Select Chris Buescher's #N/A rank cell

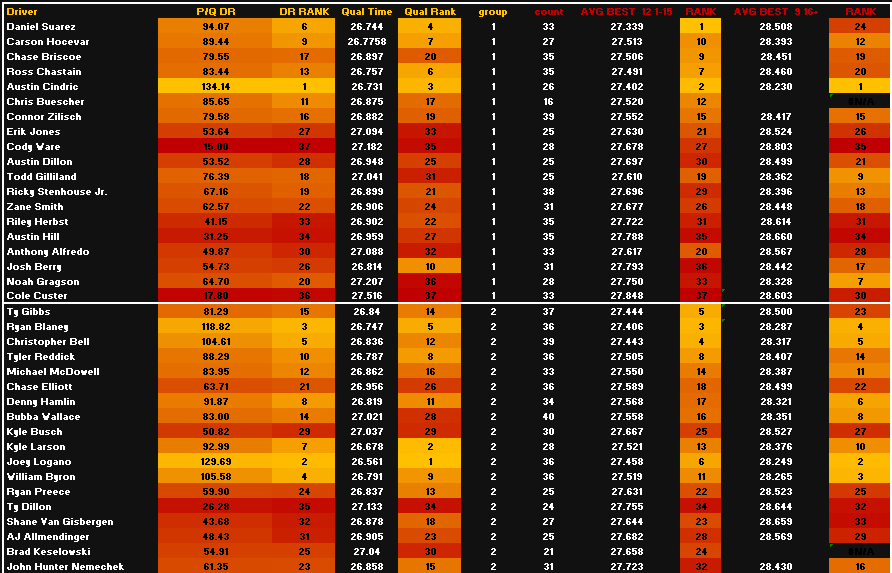tap(860, 102)
